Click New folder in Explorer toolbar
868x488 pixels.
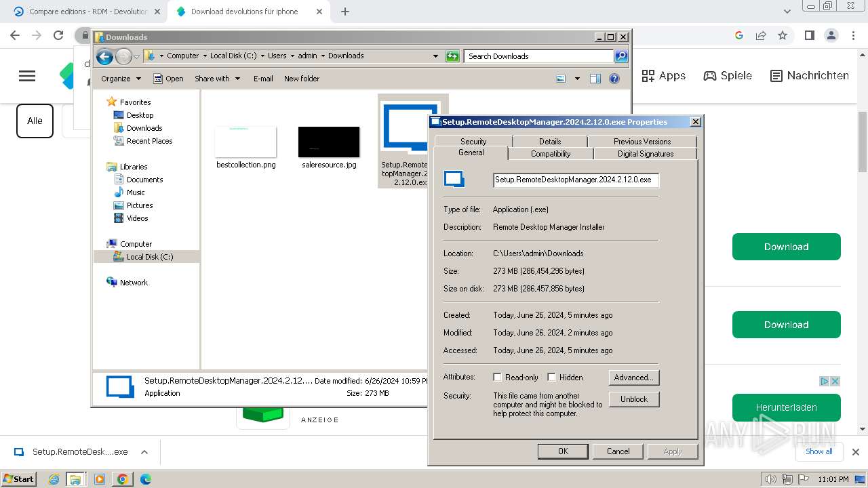[x=302, y=79]
